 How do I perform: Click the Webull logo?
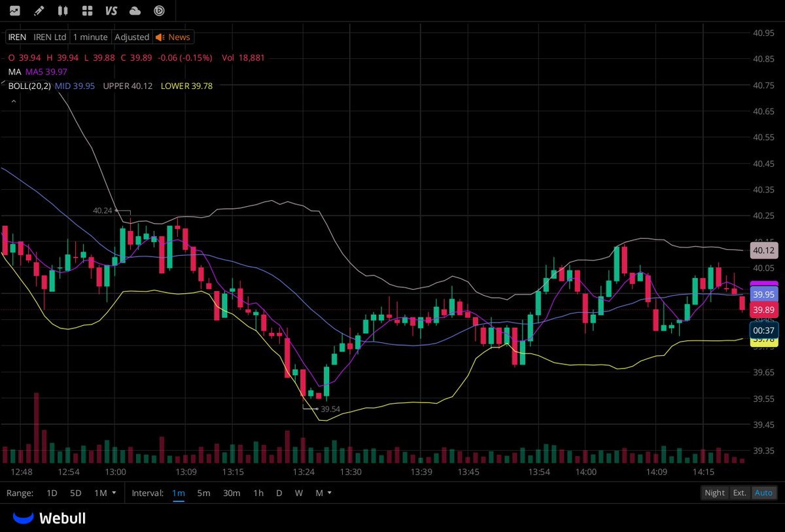pos(50,518)
